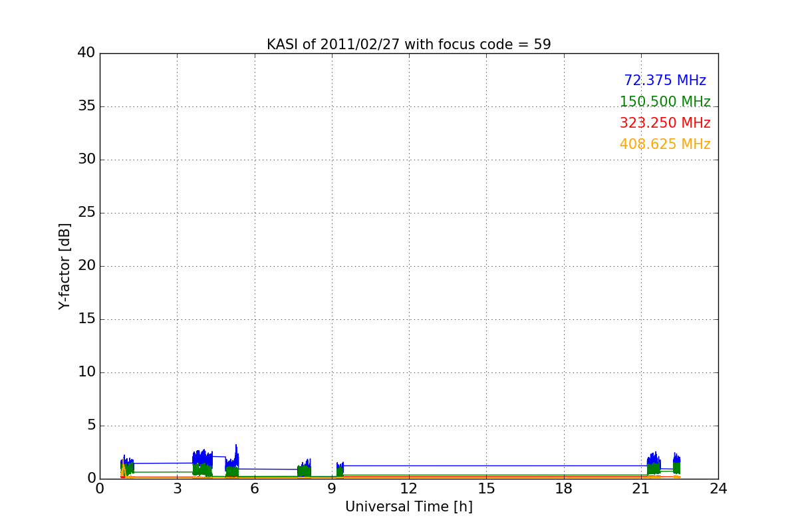Click the y-axis tick label 40
The image size is (798, 532).
point(86,53)
